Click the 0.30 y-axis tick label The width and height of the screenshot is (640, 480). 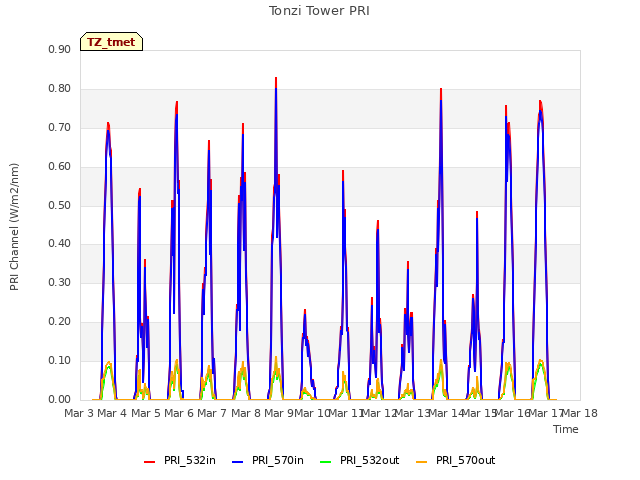(x=60, y=282)
